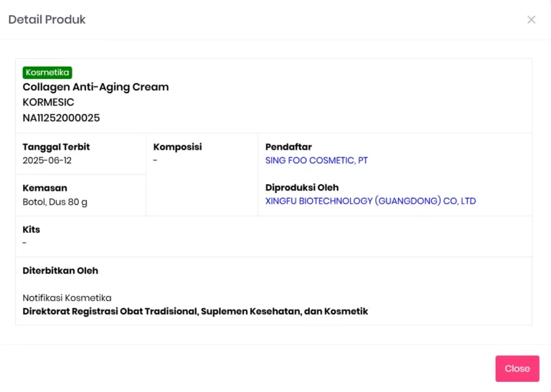Viewport: 551px width, 392px height.
Task: Click the green Kosmetika badge
Action: (x=47, y=72)
